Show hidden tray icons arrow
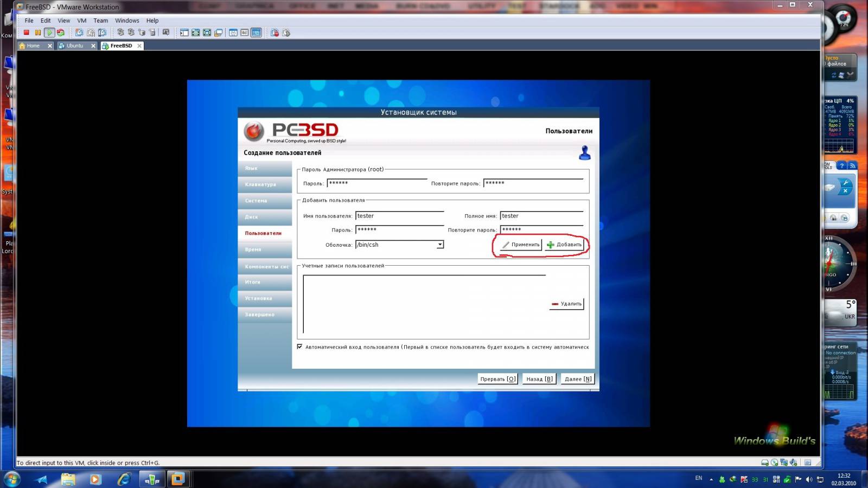868x488 pixels. (x=711, y=479)
